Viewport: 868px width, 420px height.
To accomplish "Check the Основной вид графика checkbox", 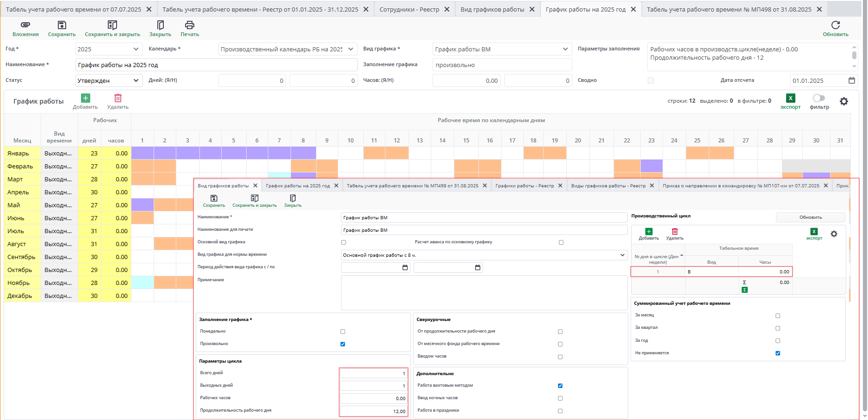I will [x=343, y=242].
